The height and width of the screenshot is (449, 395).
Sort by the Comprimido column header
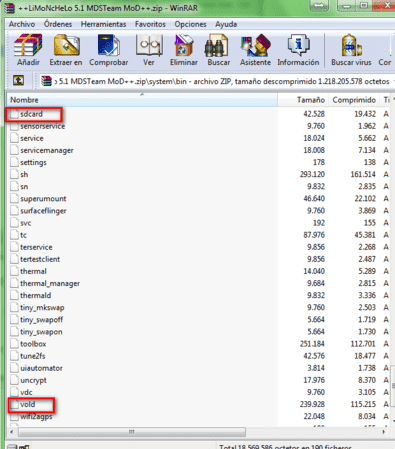tap(354, 100)
